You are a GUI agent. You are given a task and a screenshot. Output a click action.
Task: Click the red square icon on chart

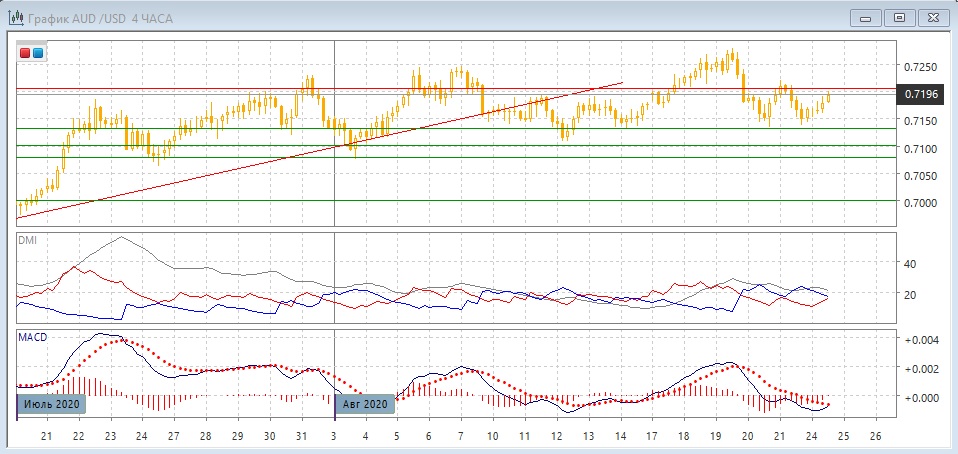pos(25,53)
